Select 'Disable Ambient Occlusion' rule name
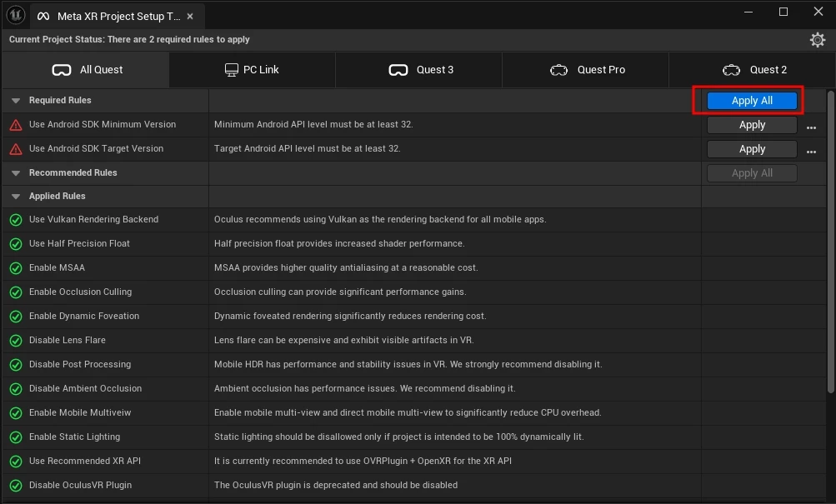The height and width of the screenshot is (504, 836). 85,388
